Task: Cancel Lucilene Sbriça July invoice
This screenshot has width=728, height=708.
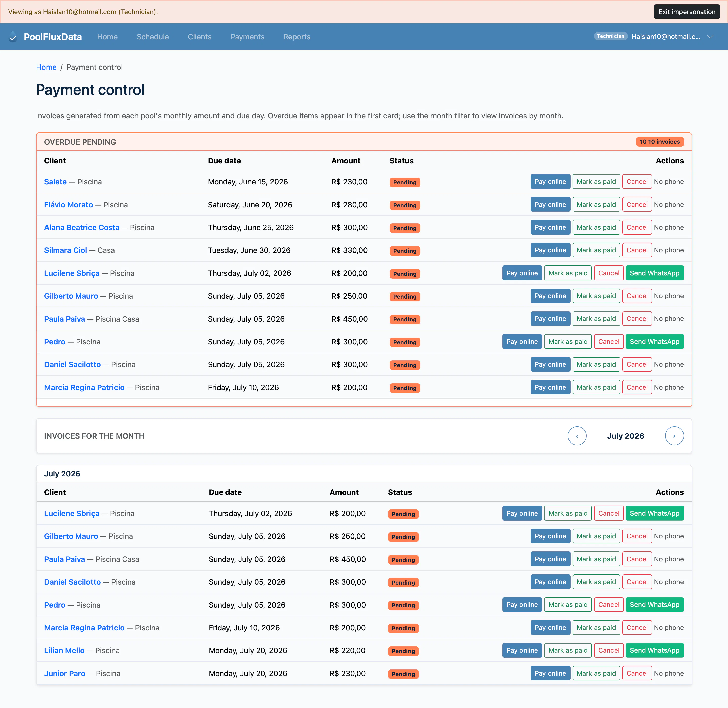Action: (608, 513)
